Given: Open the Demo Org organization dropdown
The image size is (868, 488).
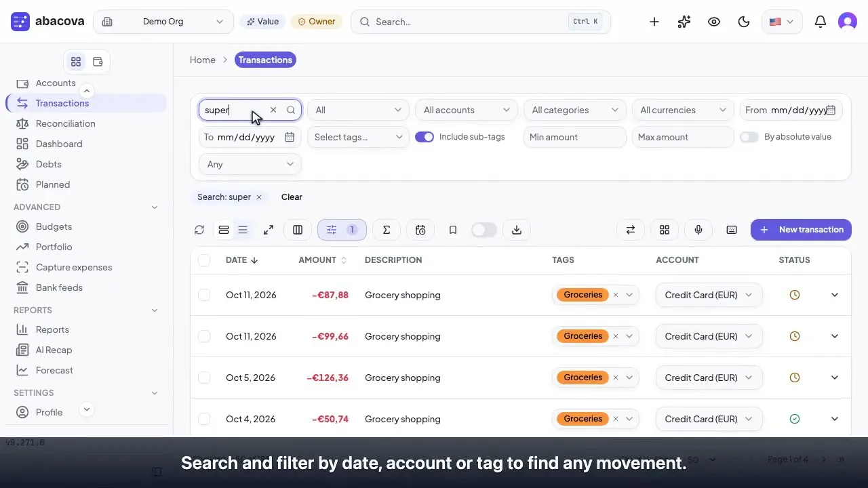Looking at the screenshot, I should click(163, 22).
